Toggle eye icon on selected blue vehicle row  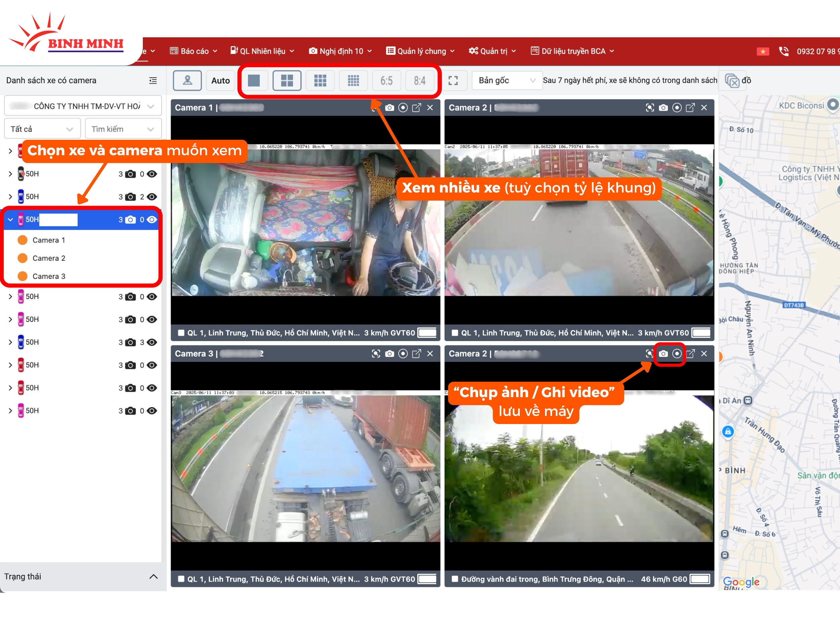(152, 219)
